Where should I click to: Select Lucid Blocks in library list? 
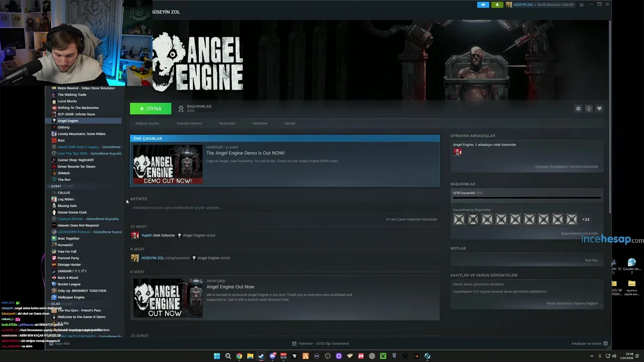(67, 101)
